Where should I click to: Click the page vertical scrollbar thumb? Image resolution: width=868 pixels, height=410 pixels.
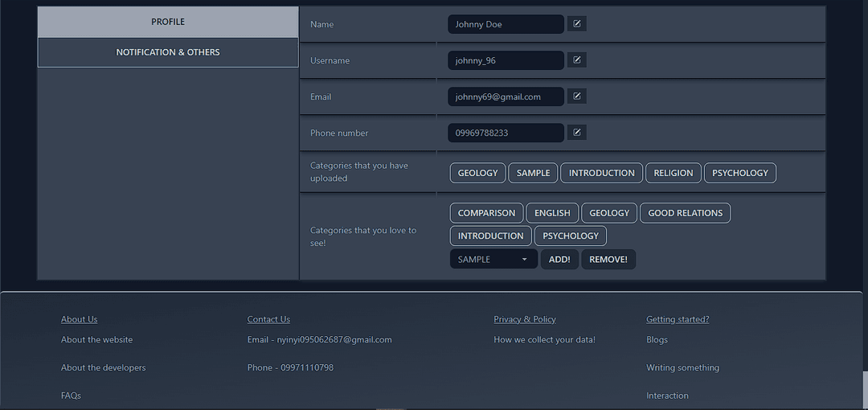[866, 390]
